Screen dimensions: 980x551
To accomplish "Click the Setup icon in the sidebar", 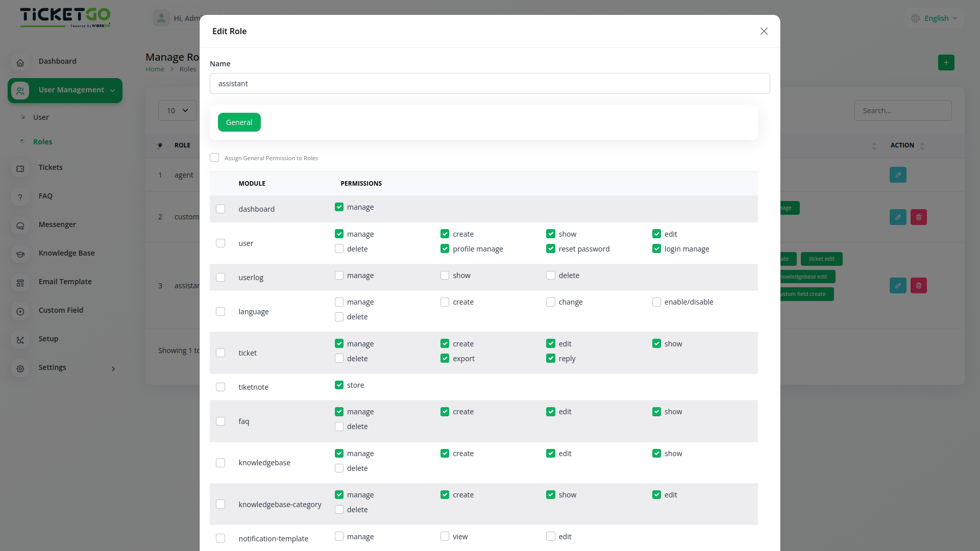I will pyautogui.click(x=20, y=340).
